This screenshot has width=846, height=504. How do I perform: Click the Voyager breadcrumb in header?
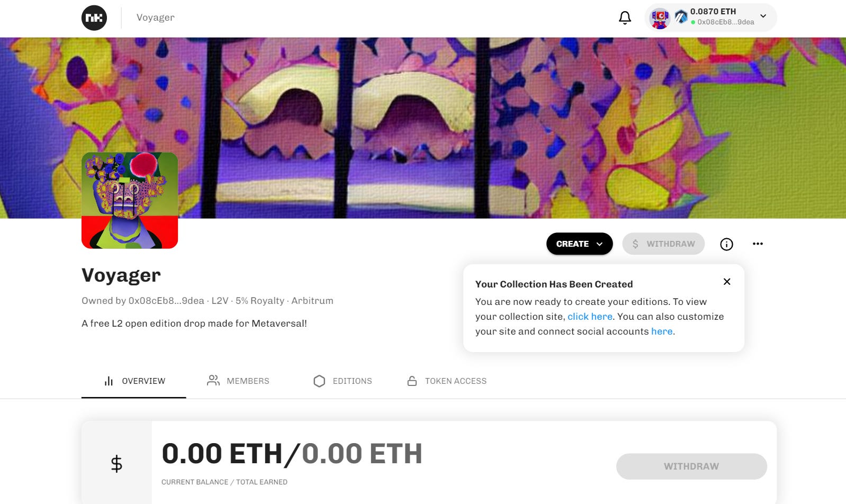(x=155, y=17)
